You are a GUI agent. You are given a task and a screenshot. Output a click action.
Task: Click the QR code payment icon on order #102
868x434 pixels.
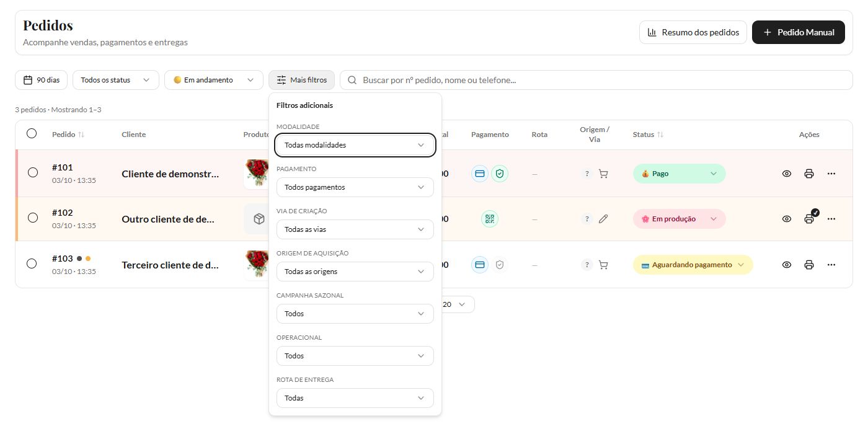[x=490, y=219]
